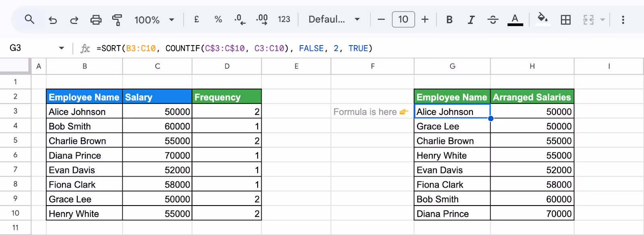Open the merge cells dropdown arrow

point(603,20)
